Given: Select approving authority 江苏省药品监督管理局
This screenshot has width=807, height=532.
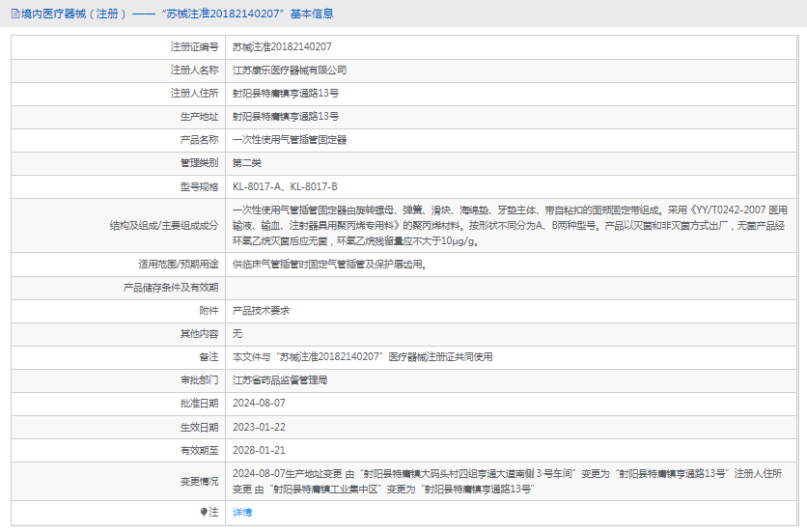Looking at the screenshot, I should click(x=280, y=380).
